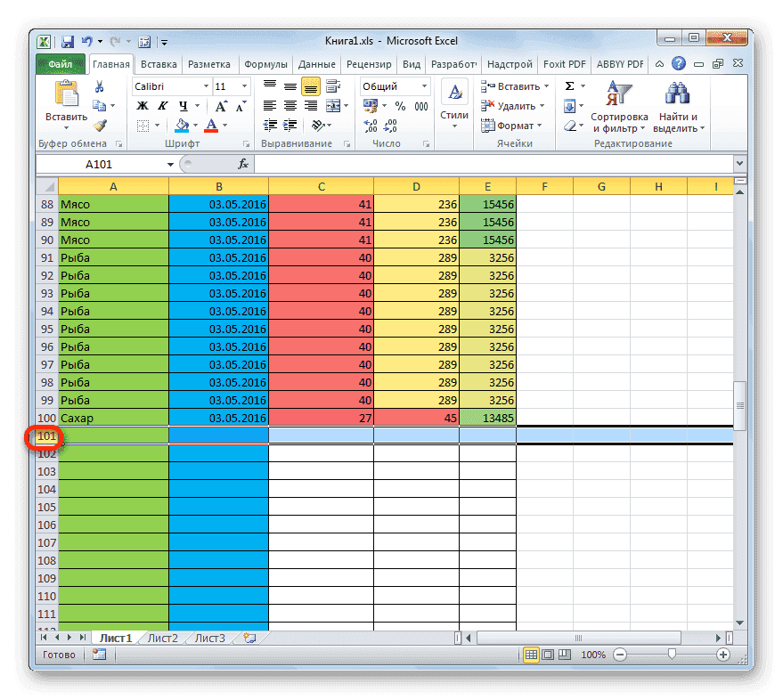Screen dimensions: 783x700
Task: Apply italic formatting with the К icon
Action: pyautogui.click(x=163, y=105)
